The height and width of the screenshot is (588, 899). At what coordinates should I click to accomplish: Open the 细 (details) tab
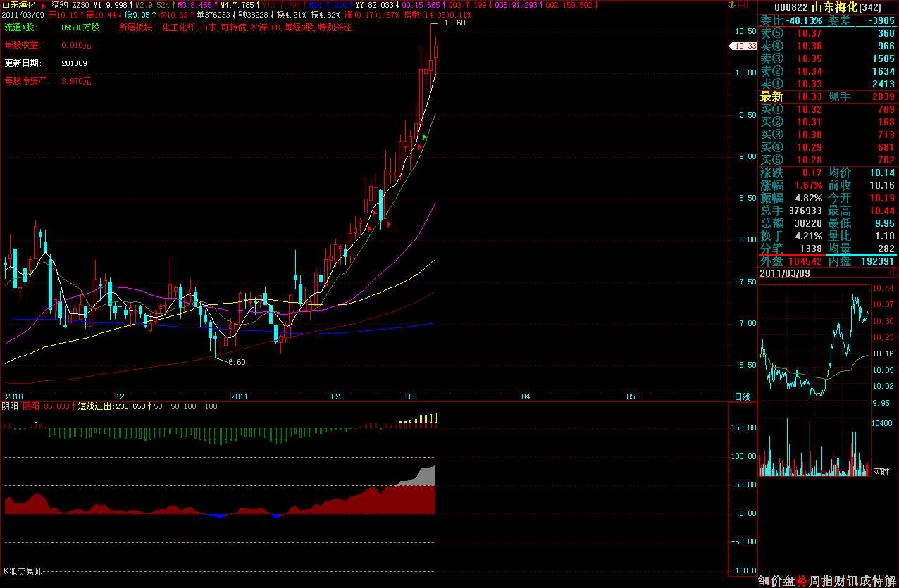[x=765, y=581]
